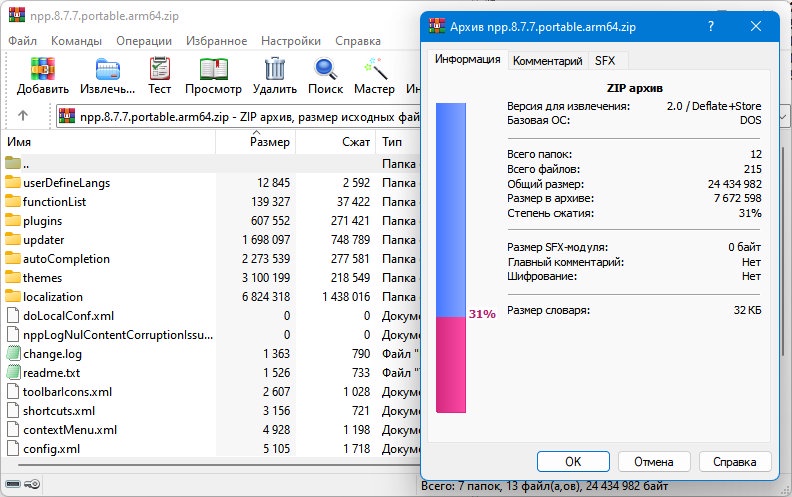Open the Команды menu
792x497 pixels.
(76, 41)
